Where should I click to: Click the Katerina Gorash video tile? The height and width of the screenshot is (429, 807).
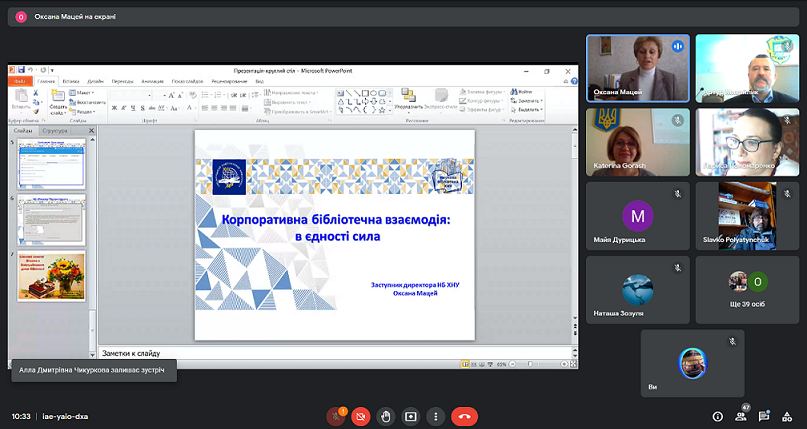tap(638, 142)
